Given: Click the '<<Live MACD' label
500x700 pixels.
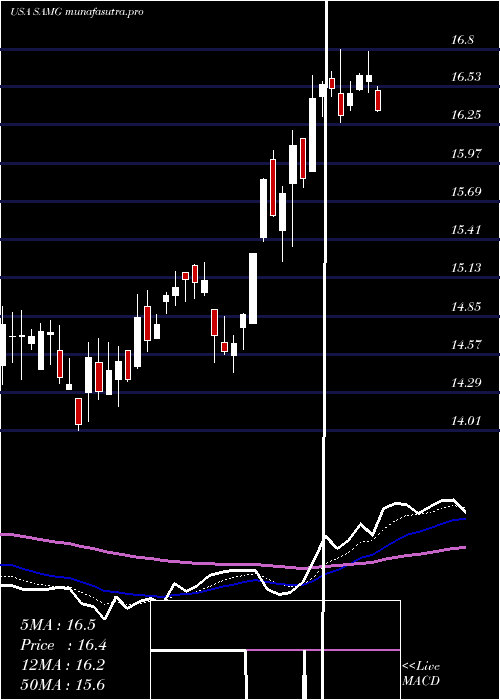Looking at the screenshot, I should click(421, 674).
